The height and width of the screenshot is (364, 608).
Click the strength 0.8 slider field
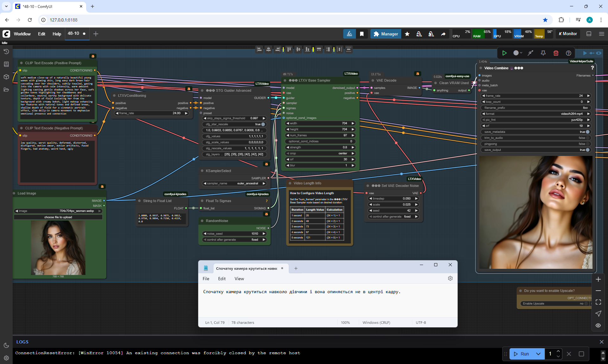320,147
